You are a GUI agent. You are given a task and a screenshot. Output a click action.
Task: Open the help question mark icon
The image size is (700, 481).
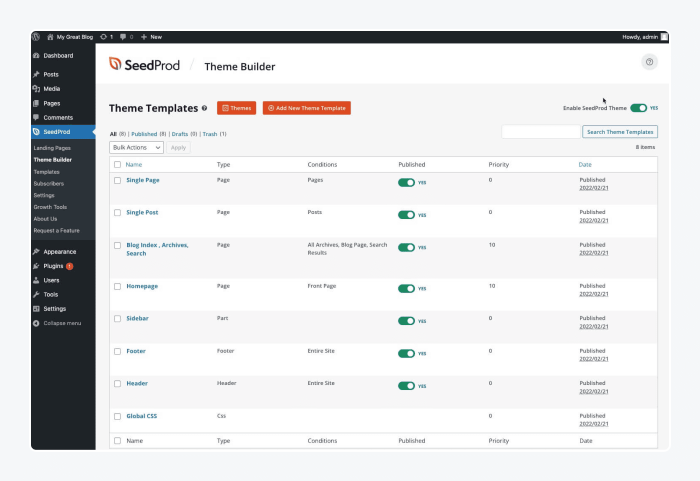click(650, 62)
